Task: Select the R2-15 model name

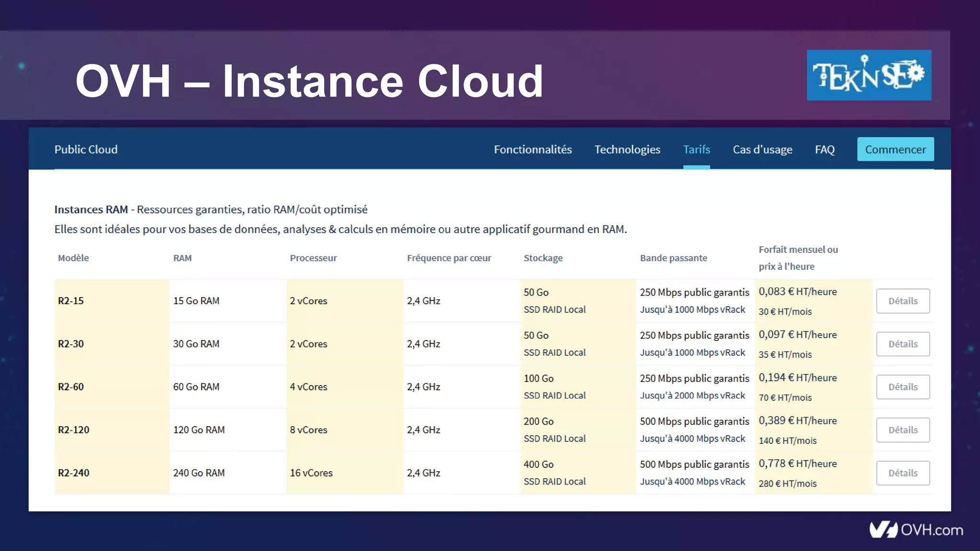Action: (x=71, y=301)
